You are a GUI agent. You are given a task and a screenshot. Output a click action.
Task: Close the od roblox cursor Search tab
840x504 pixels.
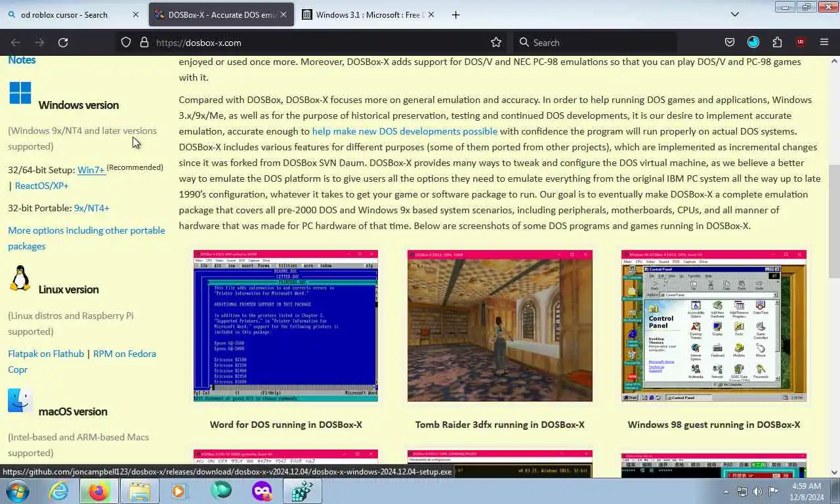(136, 14)
